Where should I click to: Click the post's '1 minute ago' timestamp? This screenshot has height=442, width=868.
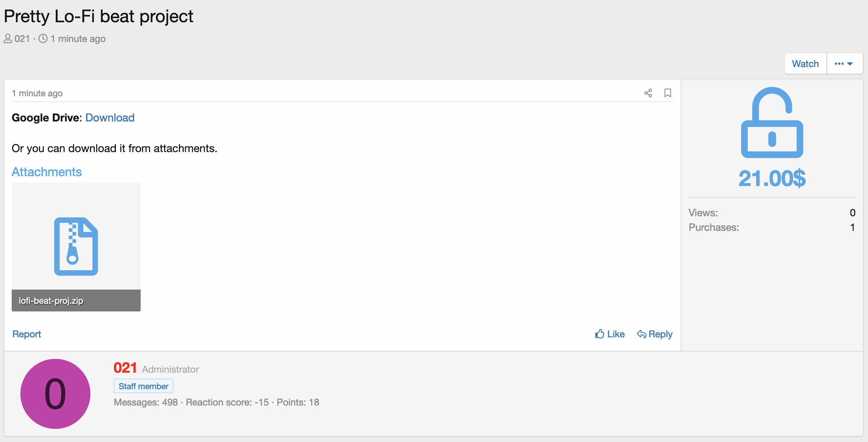tap(37, 93)
